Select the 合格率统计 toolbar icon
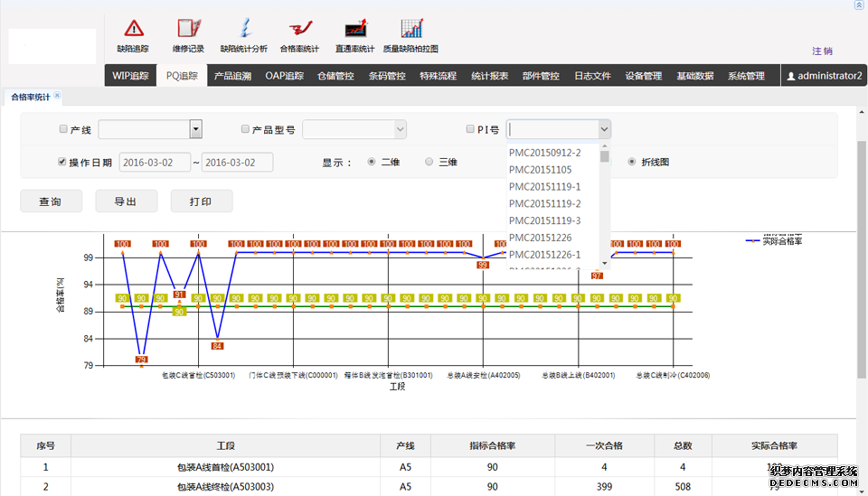This screenshot has height=496, width=868. click(x=299, y=34)
